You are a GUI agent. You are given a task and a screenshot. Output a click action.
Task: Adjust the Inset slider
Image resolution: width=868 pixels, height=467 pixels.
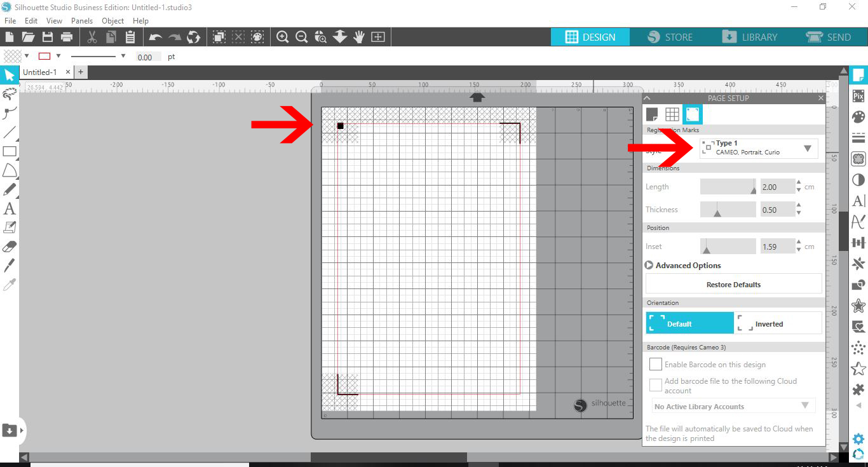(728, 246)
